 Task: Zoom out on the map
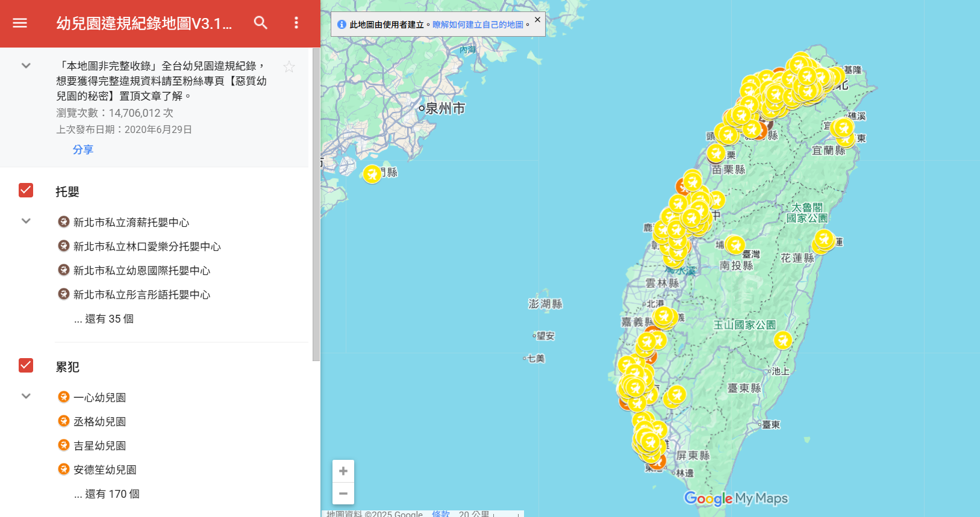[x=343, y=494]
